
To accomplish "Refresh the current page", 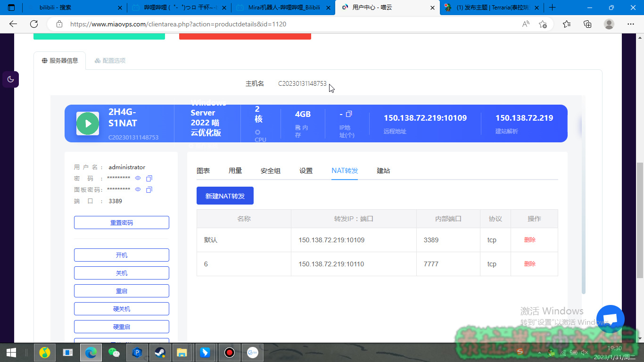I will pos(34,24).
